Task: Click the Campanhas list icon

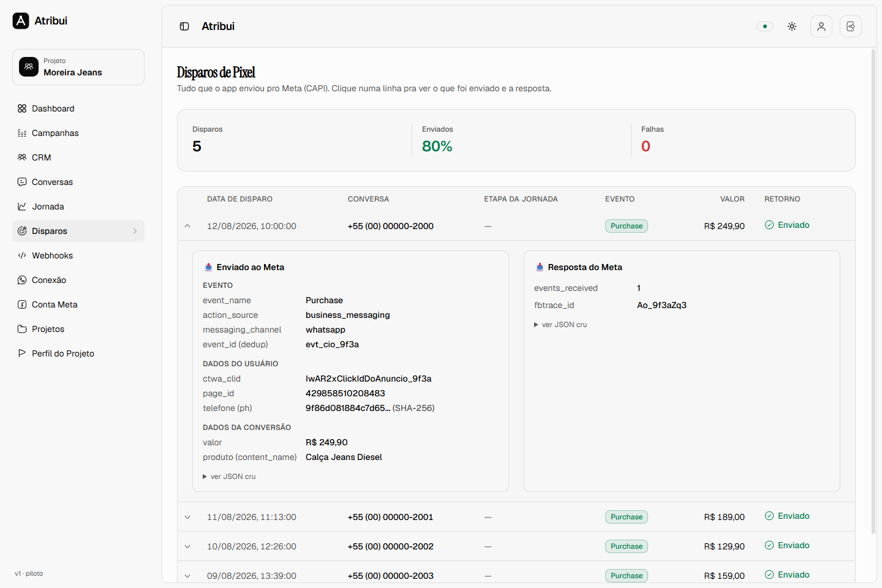Action: (22, 133)
